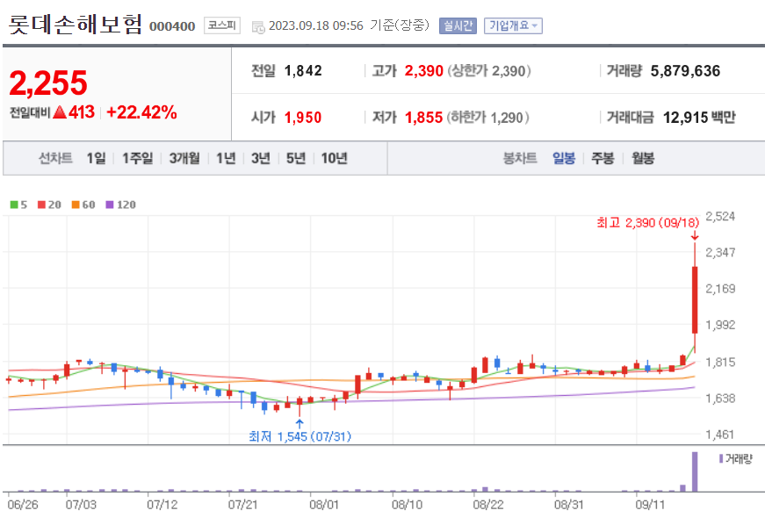
Task: Click the orange 60-day moving average swatch
Action: tap(76, 205)
